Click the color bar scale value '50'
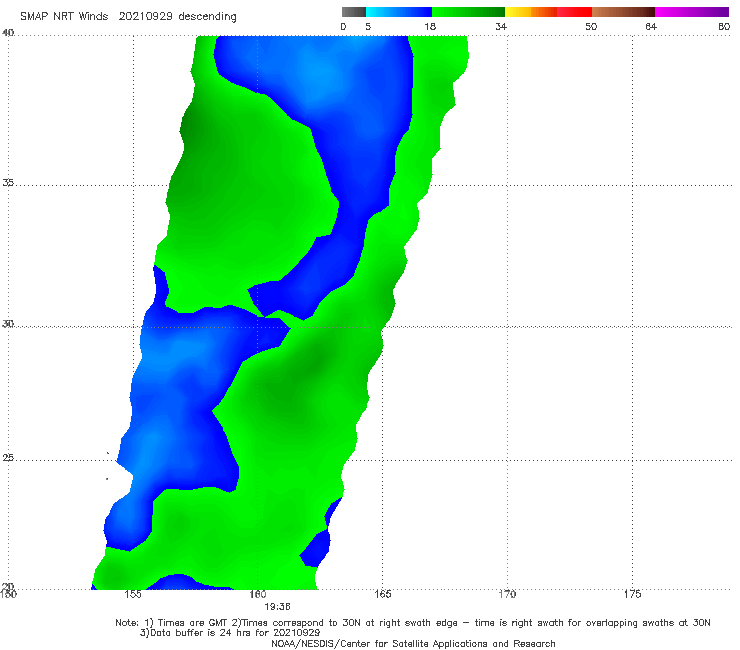 coord(591,26)
